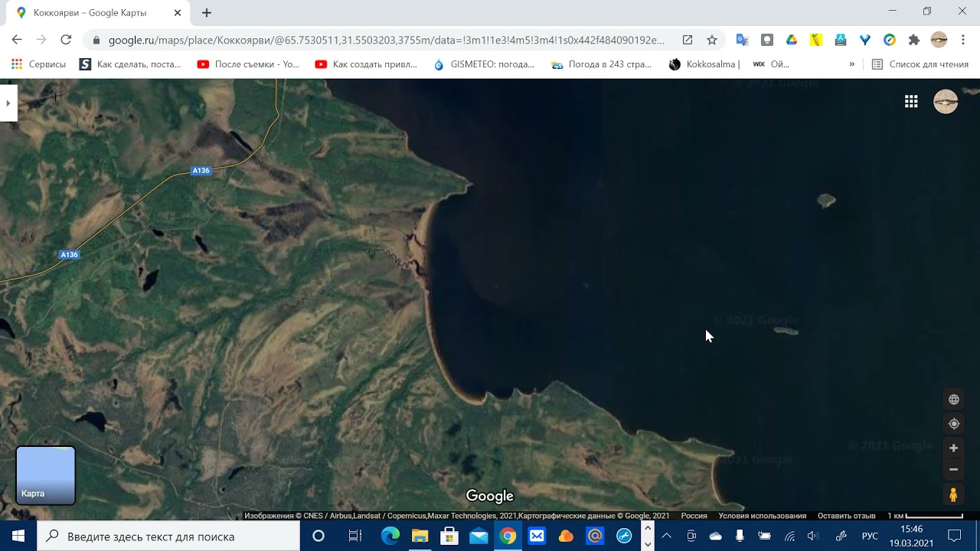Select the Коккоярви Google Карты tab

pos(98,13)
